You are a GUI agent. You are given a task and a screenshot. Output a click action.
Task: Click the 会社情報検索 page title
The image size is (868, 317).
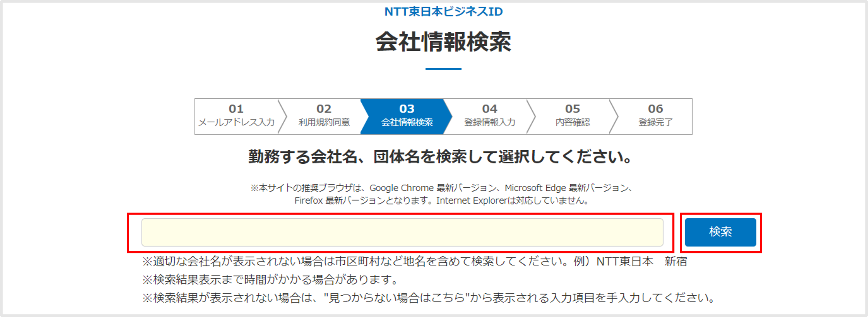(444, 42)
